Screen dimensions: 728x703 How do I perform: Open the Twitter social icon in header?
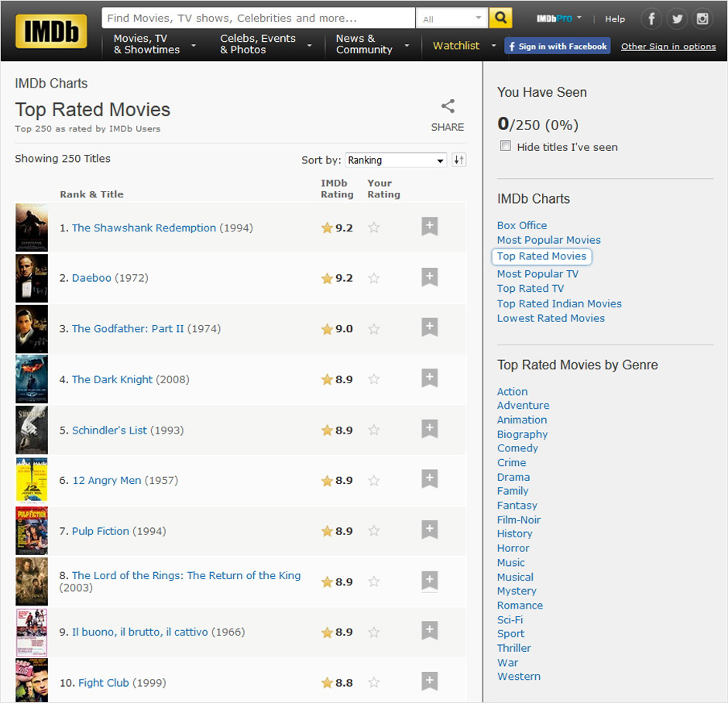(x=677, y=19)
